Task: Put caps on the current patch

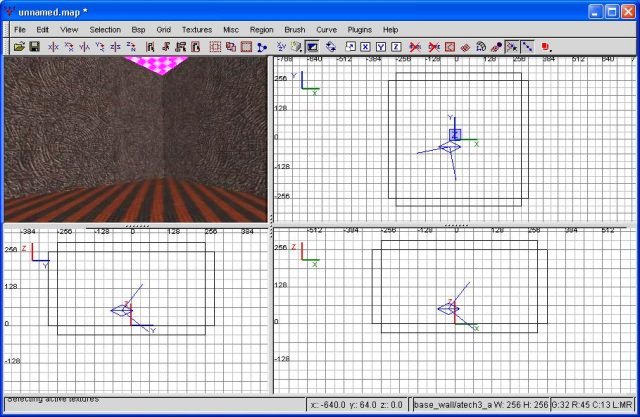Action: (x=496, y=47)
